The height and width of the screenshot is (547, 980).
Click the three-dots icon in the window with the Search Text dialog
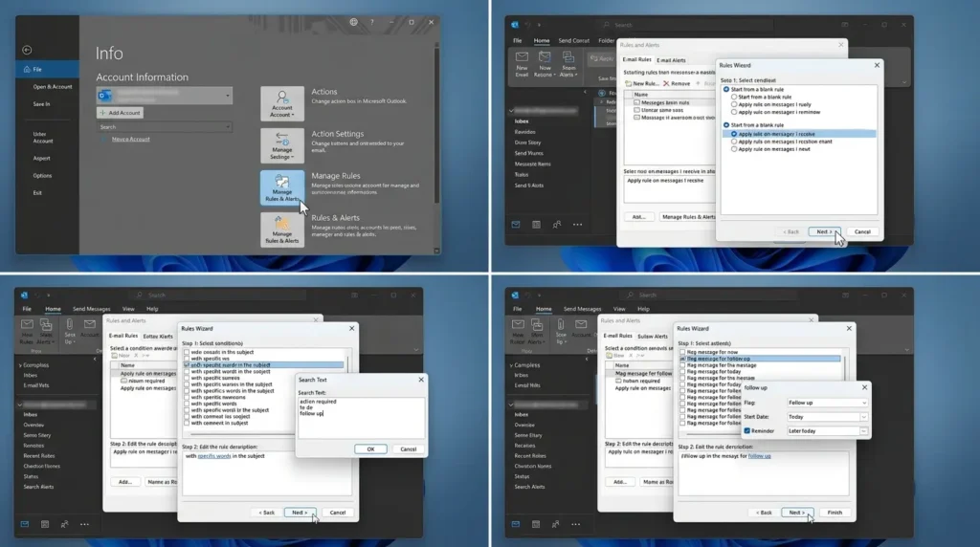pyautogui.click(x=84, y=524)
